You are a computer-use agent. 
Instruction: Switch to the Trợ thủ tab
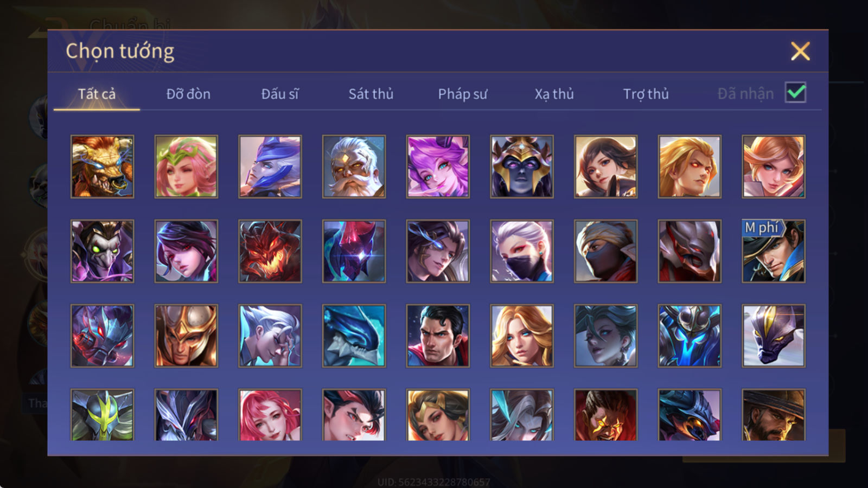(x=646, y=94)
